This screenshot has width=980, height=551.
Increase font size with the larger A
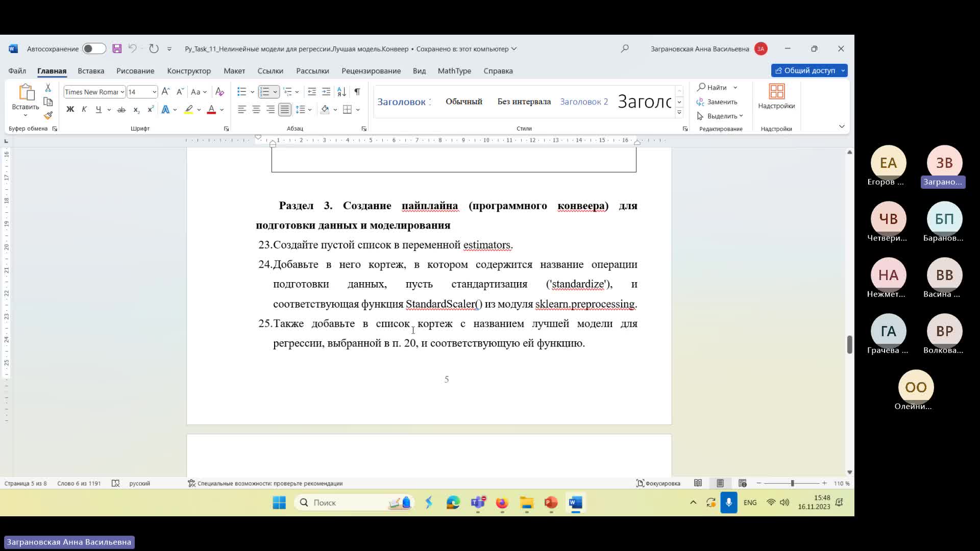[165, 91]
